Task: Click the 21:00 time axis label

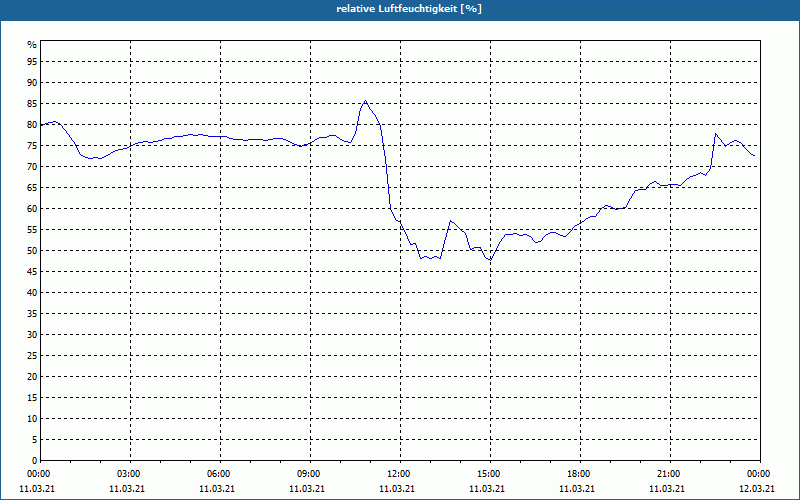Action: 670,474
